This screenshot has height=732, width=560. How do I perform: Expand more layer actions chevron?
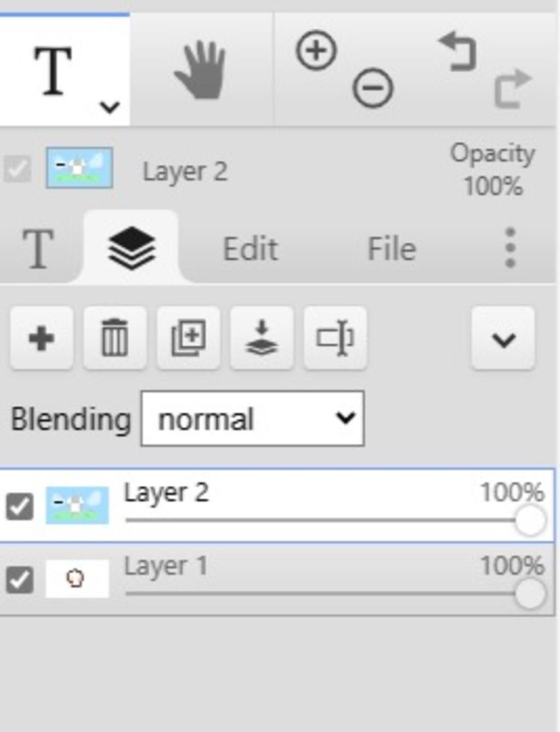click(503, 339)
